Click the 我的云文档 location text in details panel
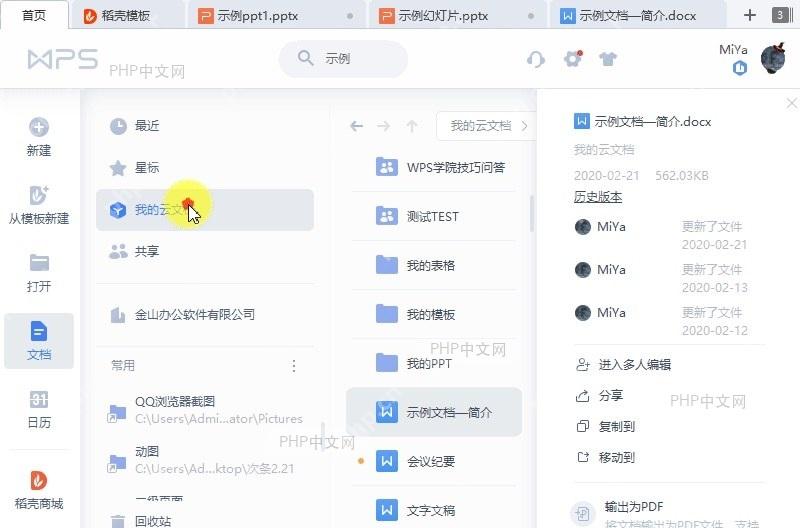The height and width of the screenshot is (528, 800). [x=604, y=149]
